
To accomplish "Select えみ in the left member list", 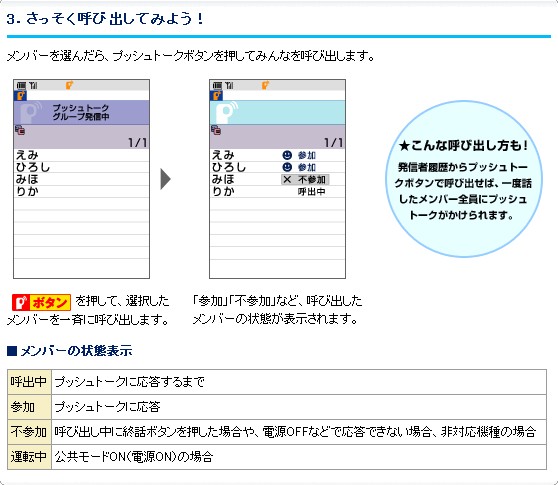I will pos(27,155).
